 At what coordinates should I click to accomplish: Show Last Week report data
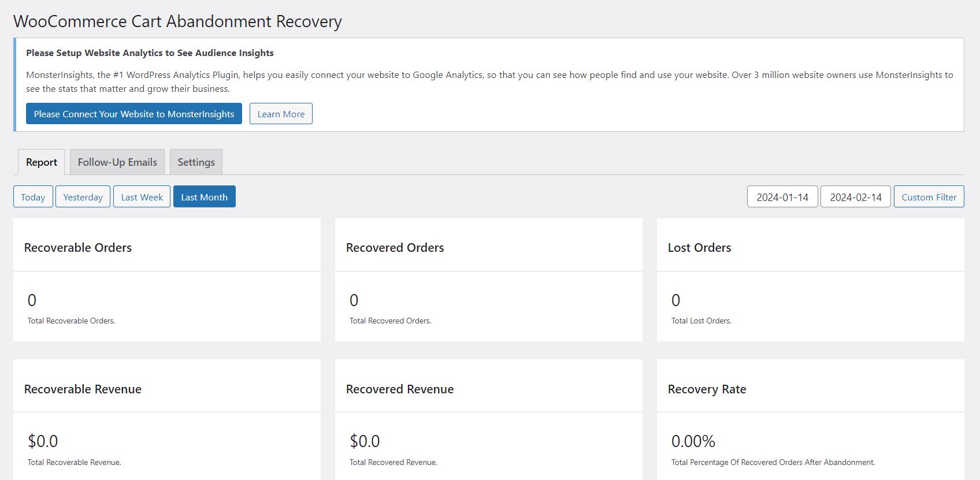coord(142,197)
